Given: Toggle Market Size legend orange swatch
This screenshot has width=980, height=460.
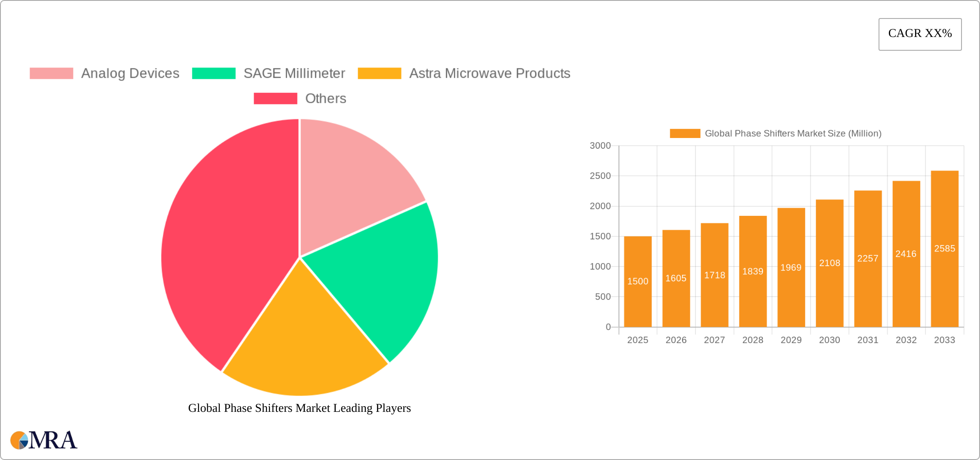Looking at the screenshot, I should coord(685,134).
